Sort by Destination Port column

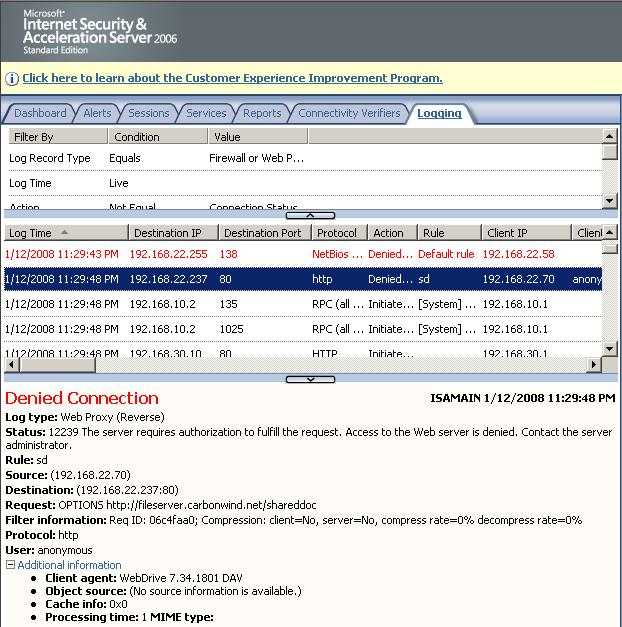click(x=264, y=233)
